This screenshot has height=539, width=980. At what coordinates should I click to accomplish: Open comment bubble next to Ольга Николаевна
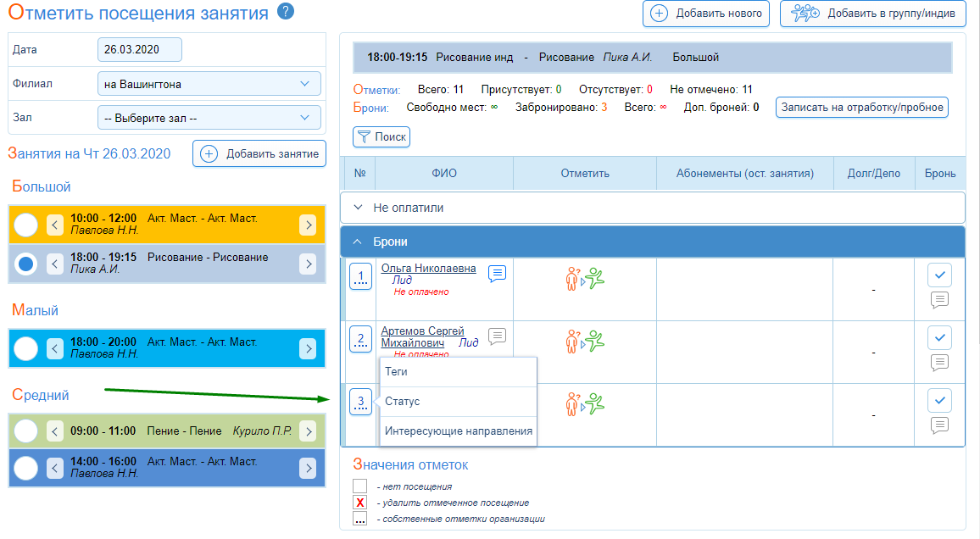498,273
